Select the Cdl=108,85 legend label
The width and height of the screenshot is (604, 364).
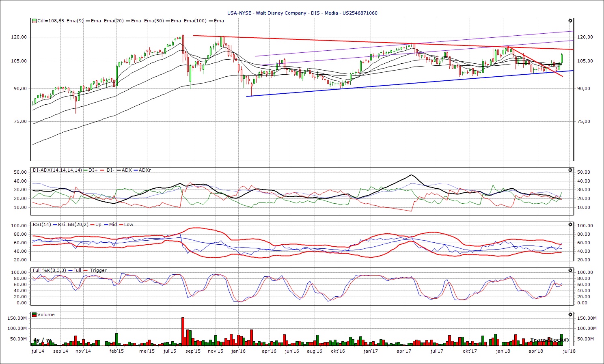[51, 21]
